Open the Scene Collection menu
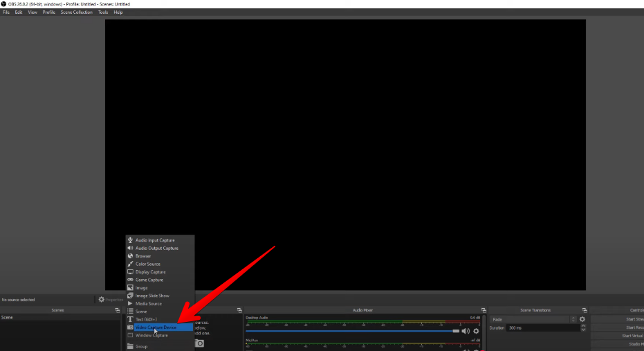Viewport: 644px width, 351px height. [76, 12]
